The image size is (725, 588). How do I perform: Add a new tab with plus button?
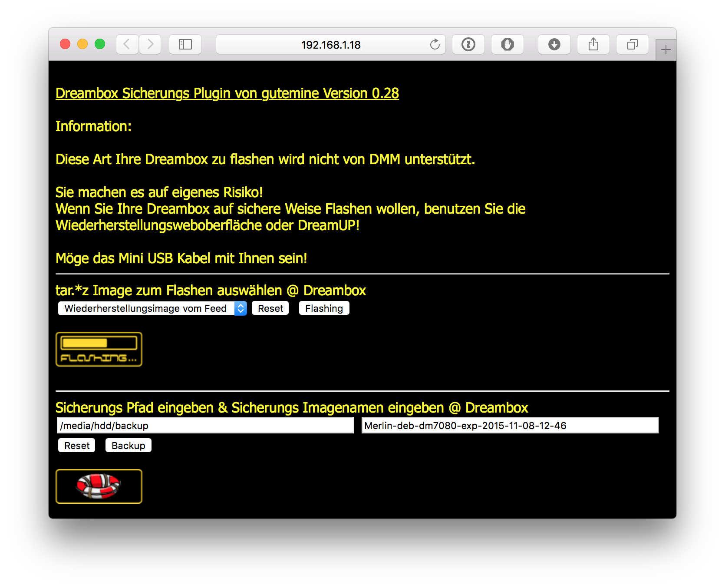pos(666,50)
